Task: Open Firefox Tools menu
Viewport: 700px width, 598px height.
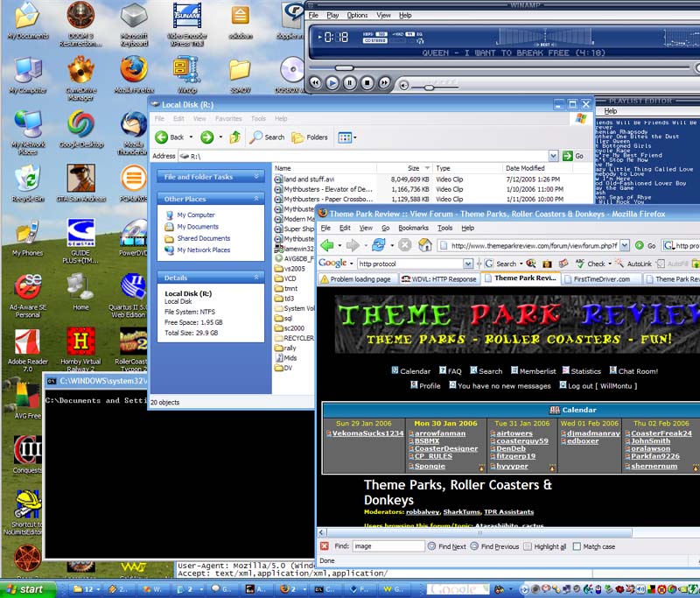Action: coord(445,228)
